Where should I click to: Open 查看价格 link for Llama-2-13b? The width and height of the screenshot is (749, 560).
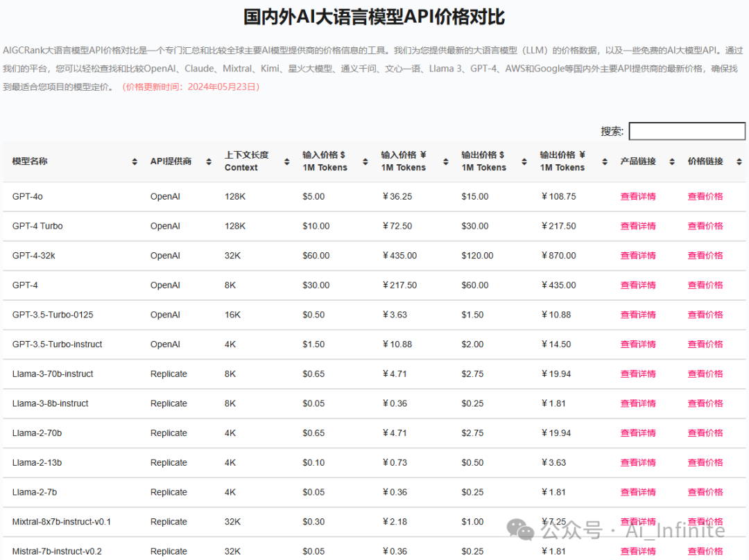(705, 462)
